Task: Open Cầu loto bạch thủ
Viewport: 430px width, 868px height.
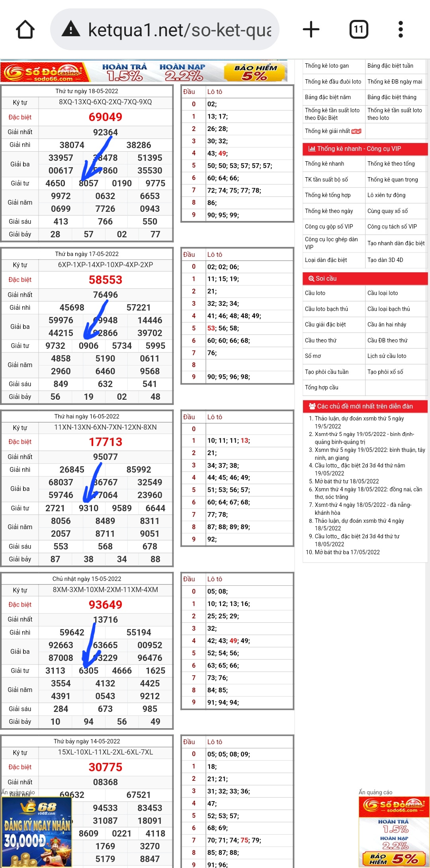Action: [x=326, y=309]
